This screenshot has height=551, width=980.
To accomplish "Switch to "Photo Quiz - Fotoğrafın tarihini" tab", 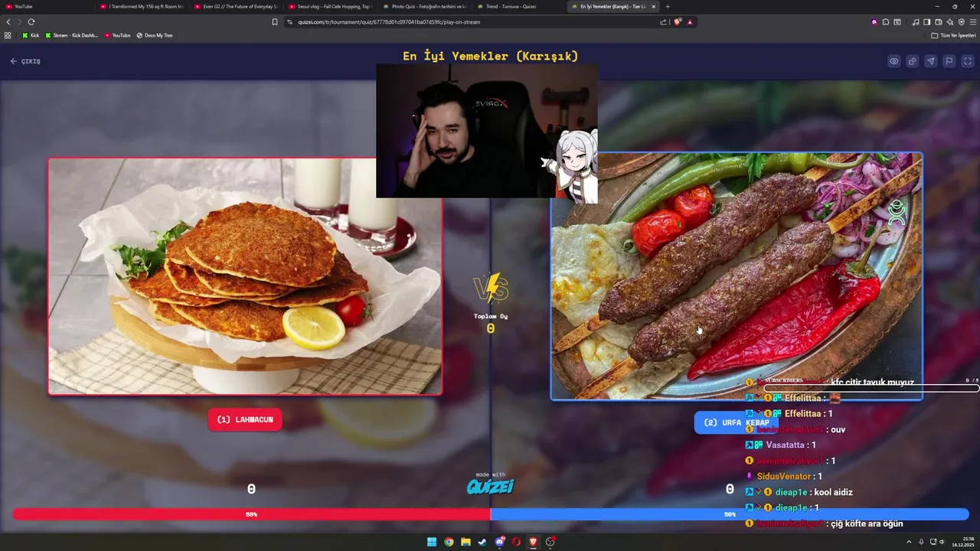I will pyautogui.click(x=424, y=6).
